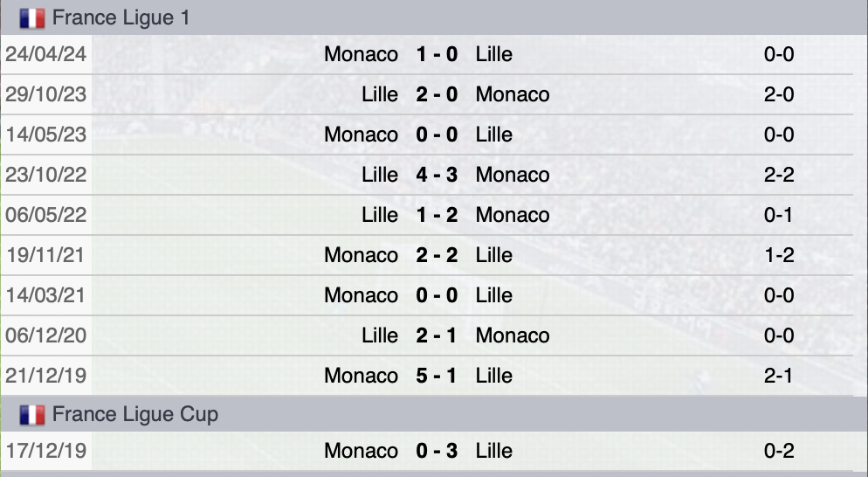The image size is (868, 477).
Task: Open the Lille 4 - 3 Monaco match score
Action: (x=437, y=175)
